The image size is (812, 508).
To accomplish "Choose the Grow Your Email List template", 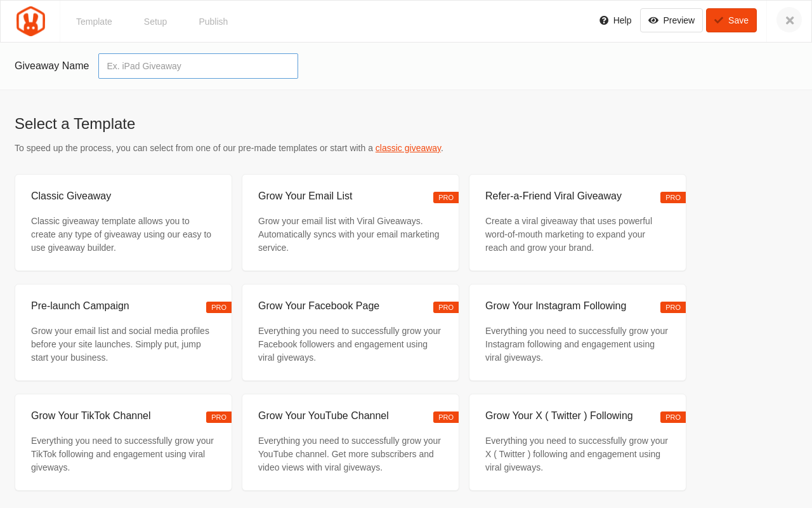I will tap(350, 223).
